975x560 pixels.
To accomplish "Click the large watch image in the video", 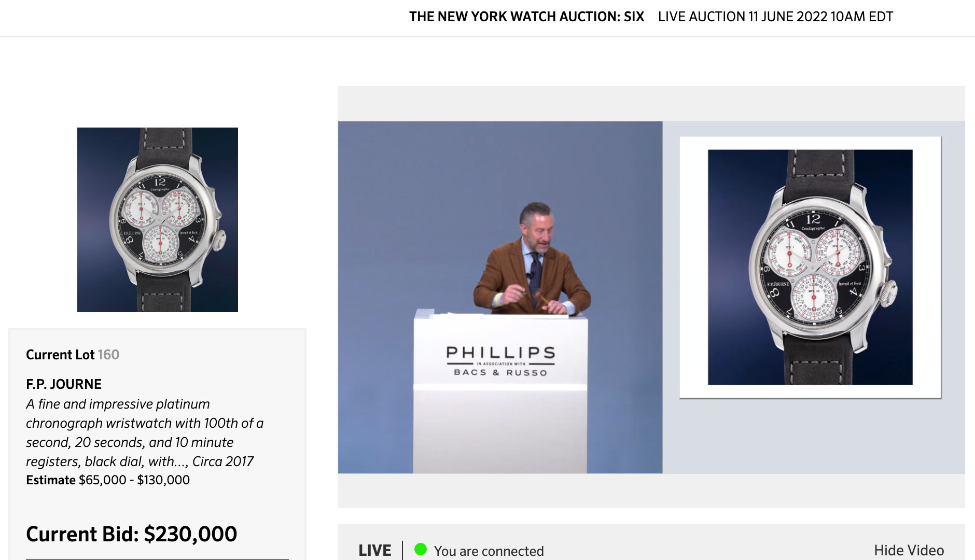I will 810,268.
